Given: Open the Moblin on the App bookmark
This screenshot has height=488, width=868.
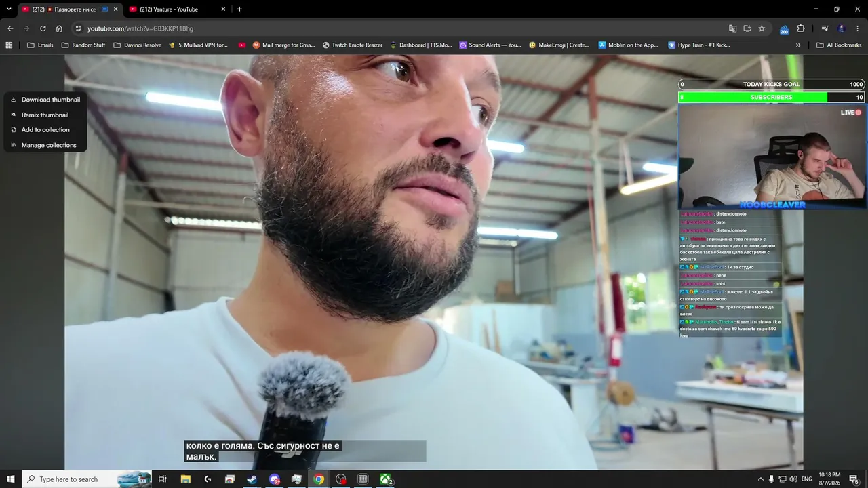Looking at the screenshot, I should click(629, 45).
